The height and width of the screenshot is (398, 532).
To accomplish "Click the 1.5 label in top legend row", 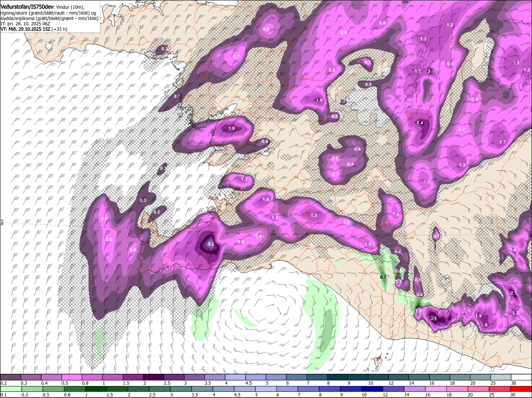I will [x=126, y=383].
